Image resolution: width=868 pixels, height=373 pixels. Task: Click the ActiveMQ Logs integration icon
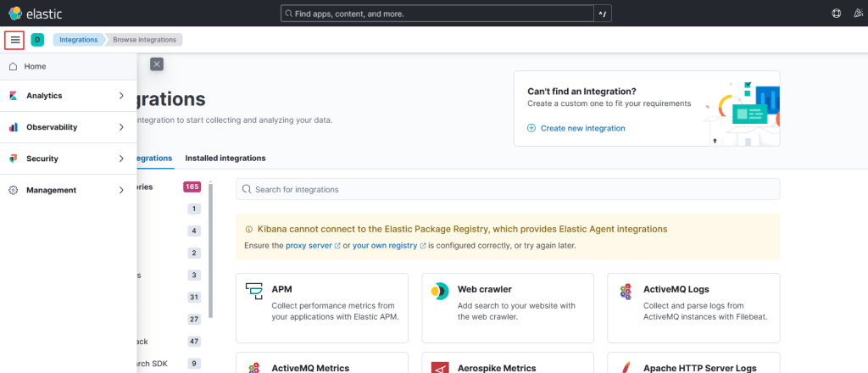pyautogui.click(x=625, y=292)
